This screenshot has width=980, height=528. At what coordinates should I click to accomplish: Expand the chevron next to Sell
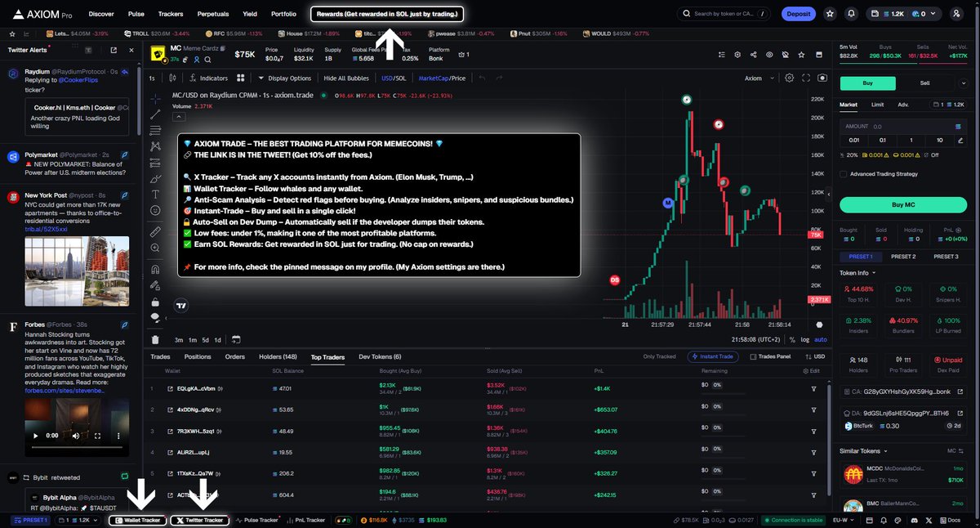(963, 83)
